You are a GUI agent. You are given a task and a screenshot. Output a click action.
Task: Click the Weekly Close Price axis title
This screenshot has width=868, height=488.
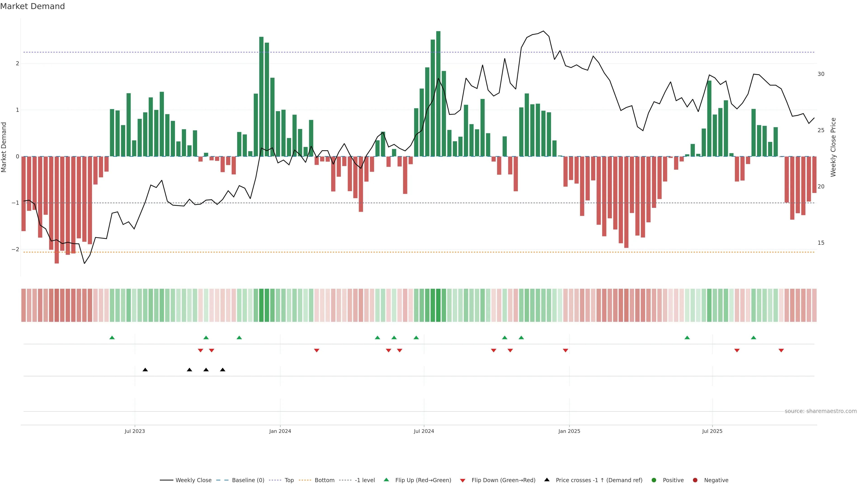(833, 147)
